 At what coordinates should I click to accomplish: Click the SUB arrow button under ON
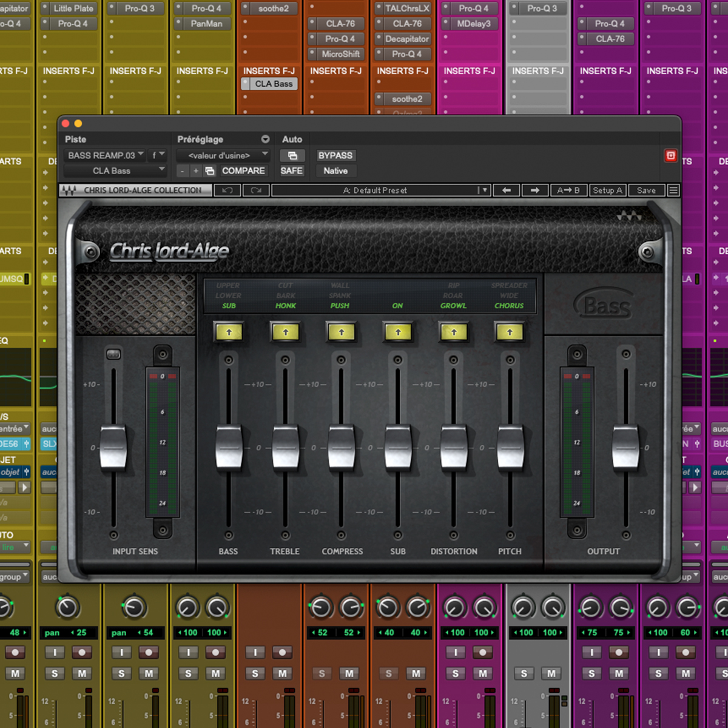click(398, 332)
